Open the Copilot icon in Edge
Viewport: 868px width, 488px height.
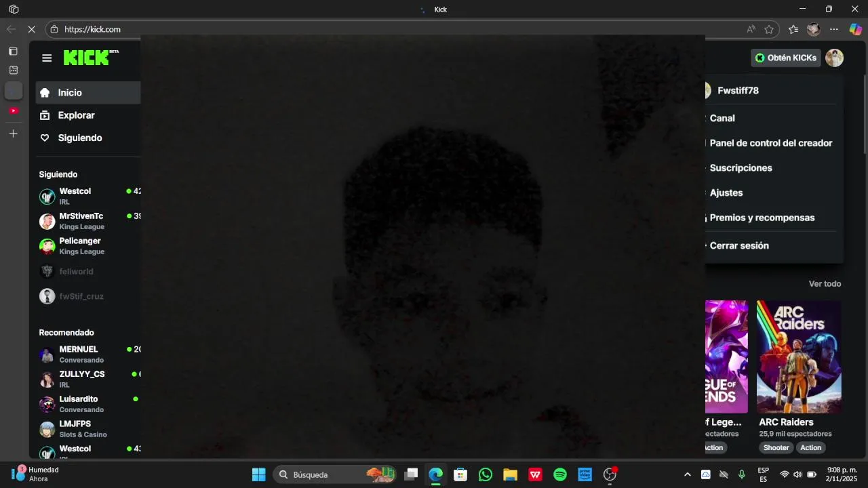(855, 29)
